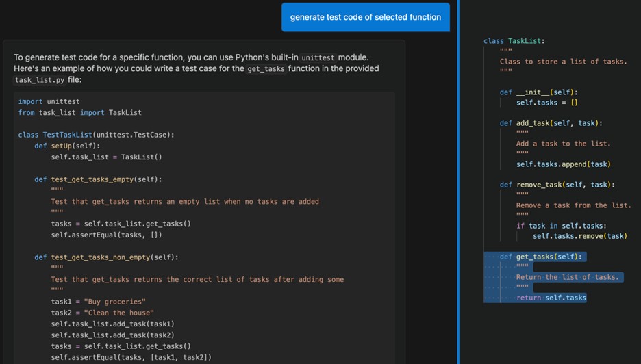Click the highlighted get_tasks function definition line
Image resolution: width=641 pixels, height=364 pixels.
550,257
